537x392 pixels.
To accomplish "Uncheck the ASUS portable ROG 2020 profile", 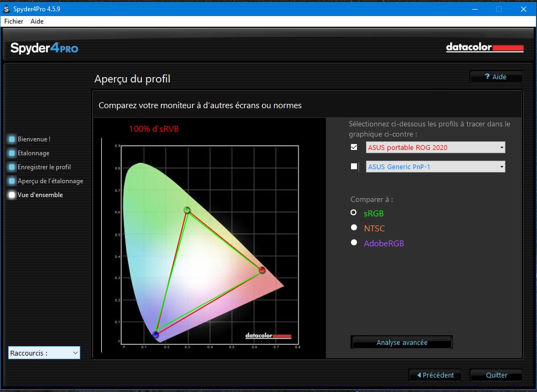I will pos(354,147).
